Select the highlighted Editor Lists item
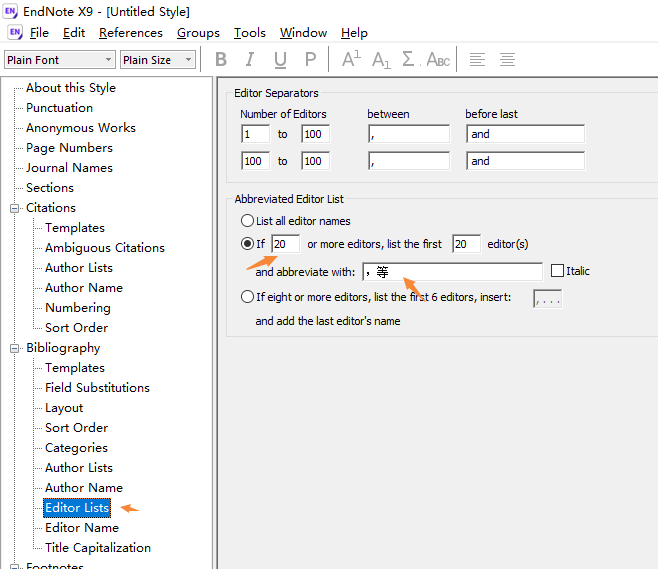658x569 pixels. tap(77, 508)
